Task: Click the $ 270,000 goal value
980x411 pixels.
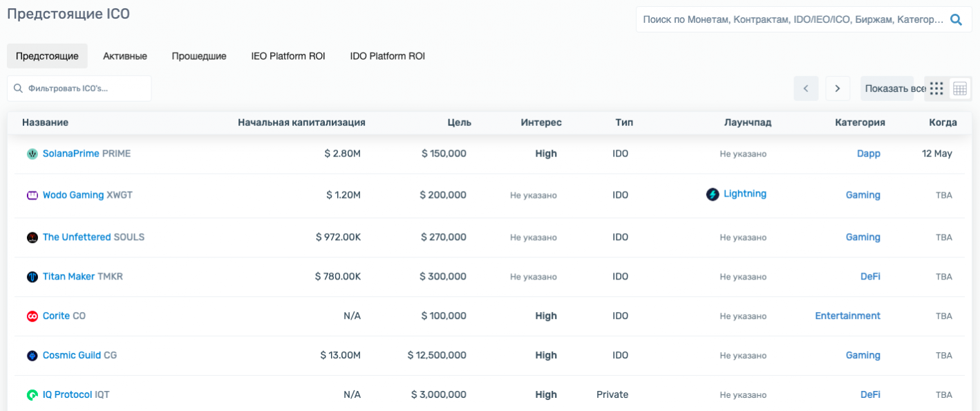Action: coord(444,237)
